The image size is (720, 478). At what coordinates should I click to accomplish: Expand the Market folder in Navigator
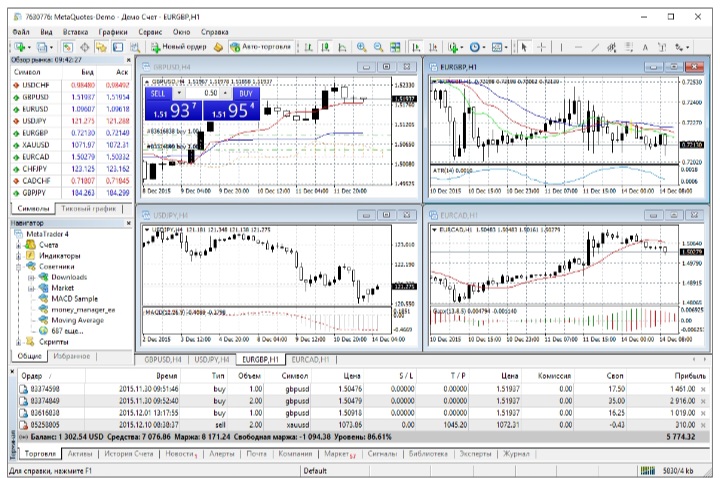[32, 288]
